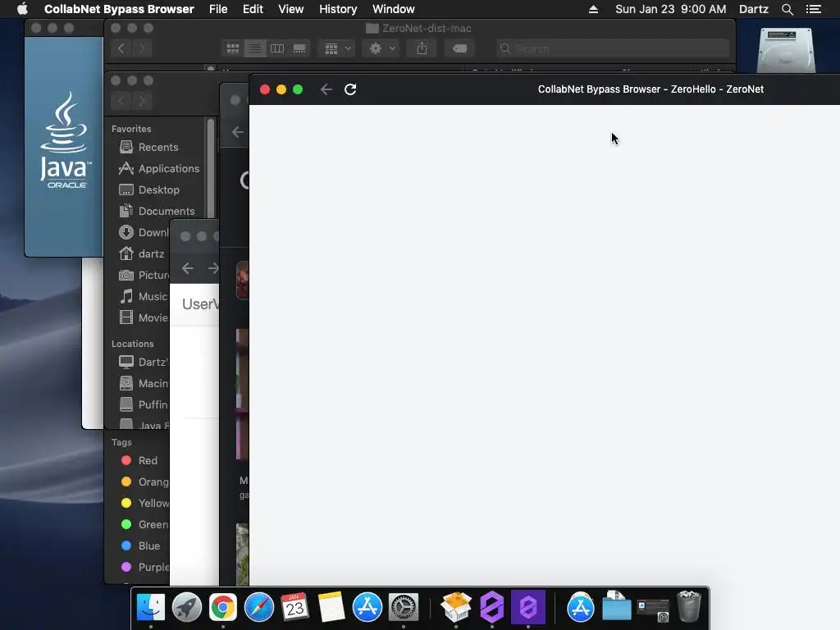The width and height of the screenshot is (840, 630).
Task: Select the Puffin volume under Locations
Action: tap(143, 404)
